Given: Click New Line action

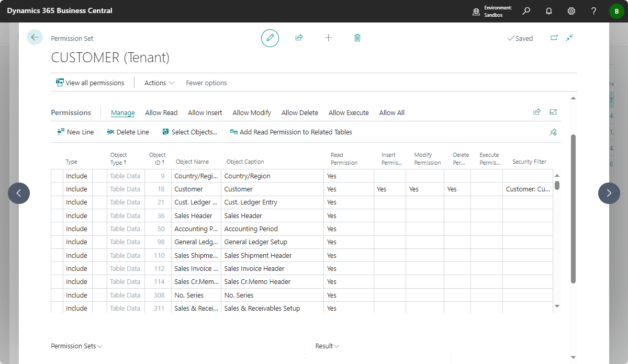Looking at the screenshot, I should 75,132.
